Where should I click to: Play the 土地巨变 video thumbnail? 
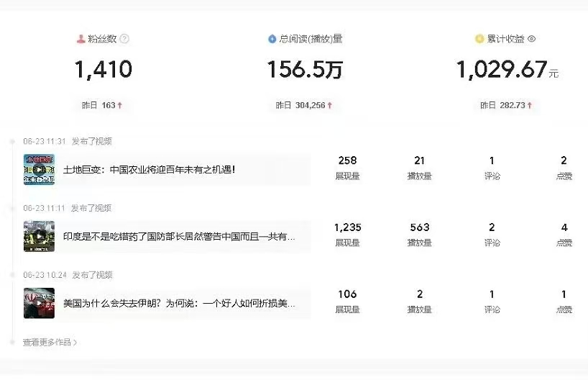coord(39,169)
